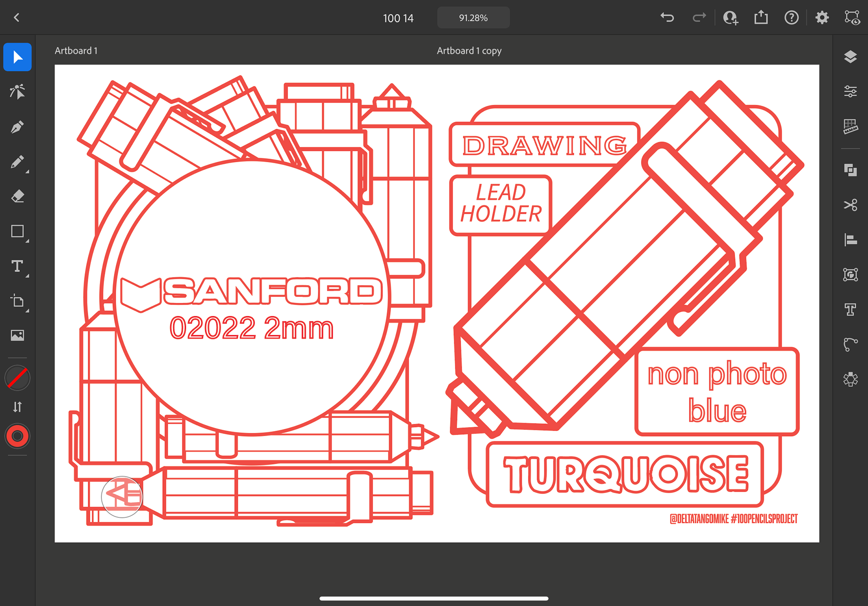868x606 pixels.
Task: Toggle the view mode icon
Action: click(852, 18)
